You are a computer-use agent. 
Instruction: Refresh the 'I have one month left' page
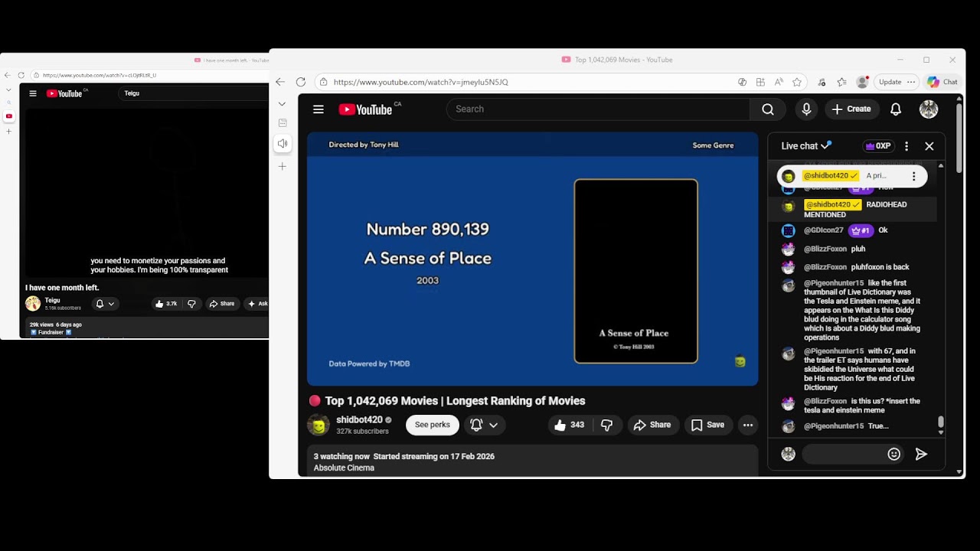coord(21,75)
